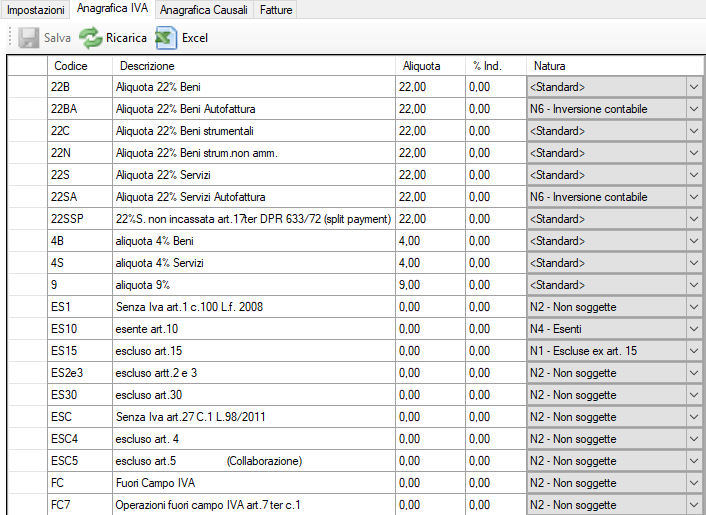Viewport: 706px width, 515px height.
Task: Expand Natura dropdown for code 22B
Action: [695, 87]
